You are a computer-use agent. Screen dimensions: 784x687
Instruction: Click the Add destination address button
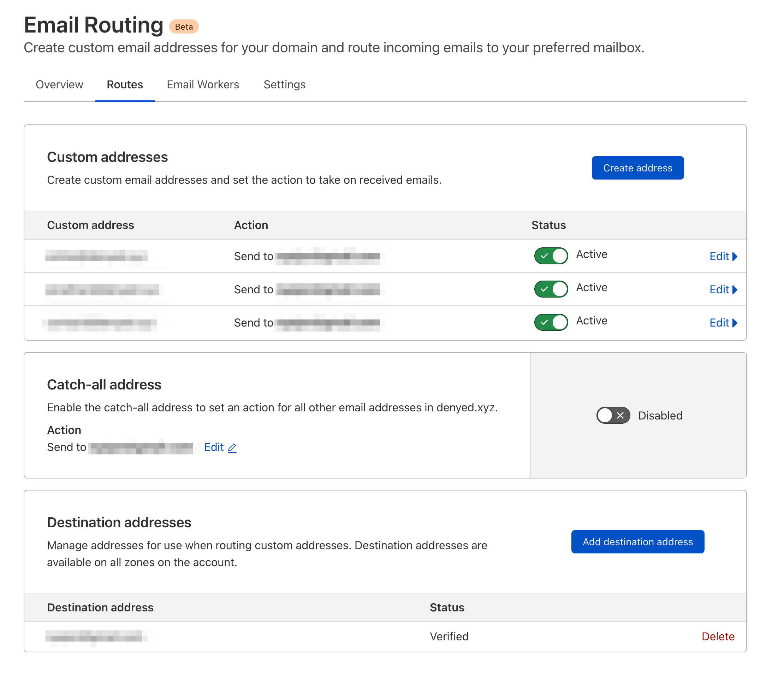click(637, 542)
